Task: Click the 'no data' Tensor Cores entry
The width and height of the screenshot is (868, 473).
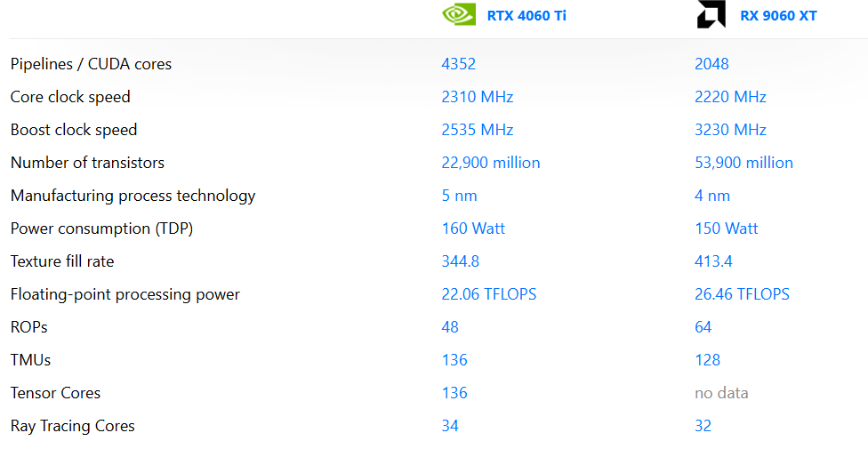Action: click(x=721, y=393)
